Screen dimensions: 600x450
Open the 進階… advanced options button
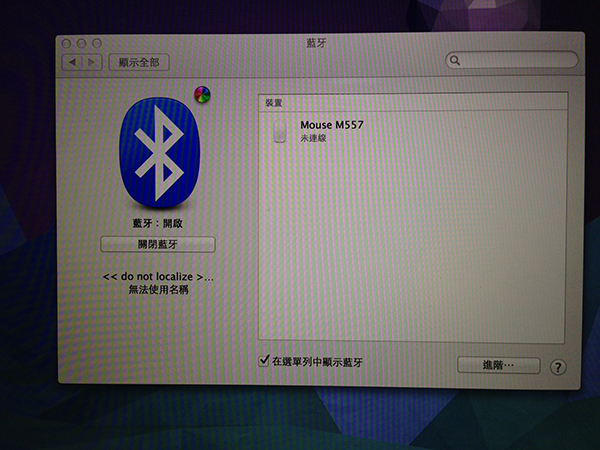(x=499, y=365)
